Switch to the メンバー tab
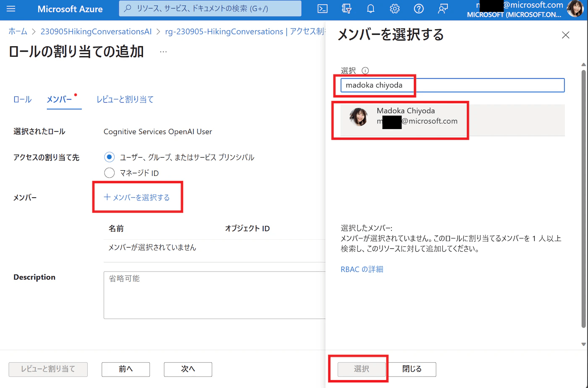Image resolution: width=588 pixels, height=388 pixels. pyautogui.click(x=59, y=100)
